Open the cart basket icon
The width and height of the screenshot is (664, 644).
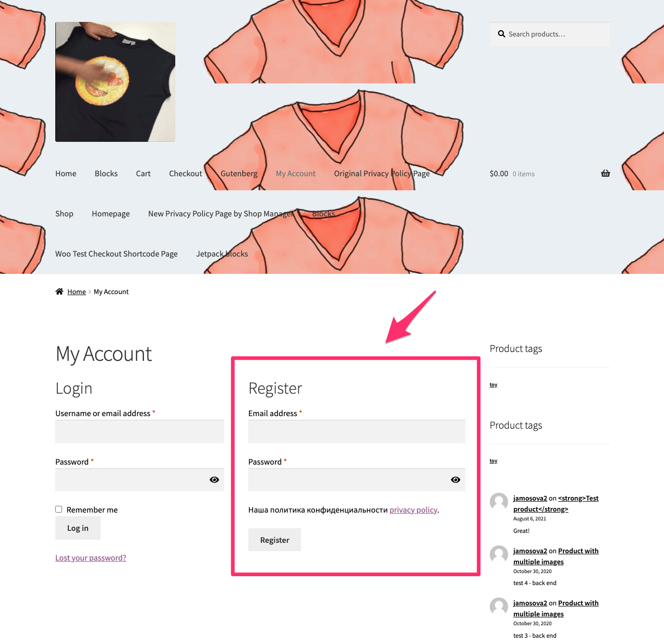click(605, 173)
